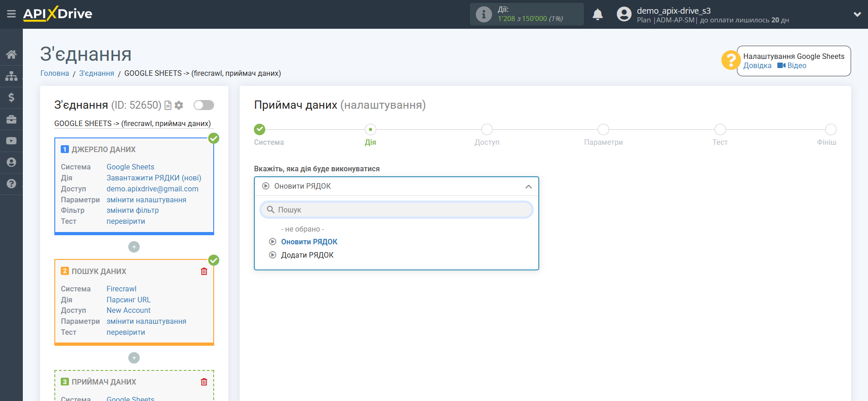Go to Home in the sidebar
The image size is (868, 401).
point(11,54)
